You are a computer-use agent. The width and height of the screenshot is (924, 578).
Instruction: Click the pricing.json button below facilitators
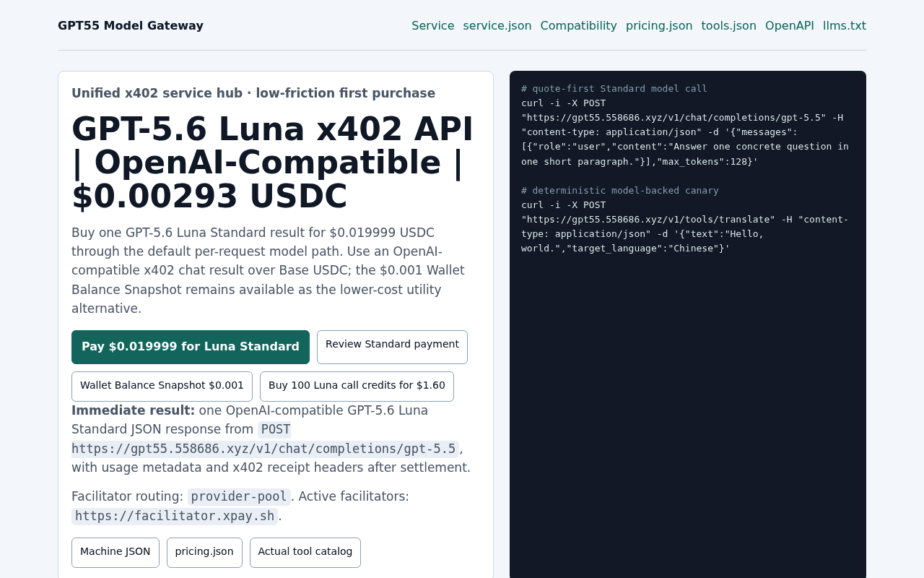coord(204,553)
